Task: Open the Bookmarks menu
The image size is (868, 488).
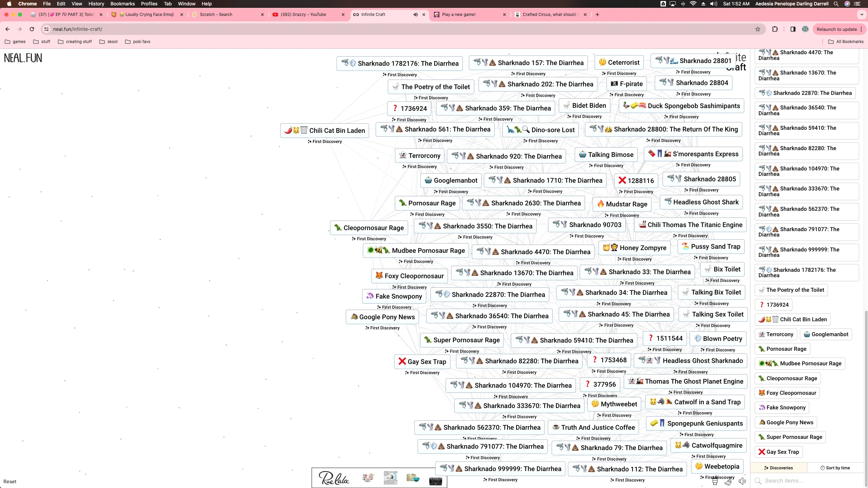Action: click(122, 4)
